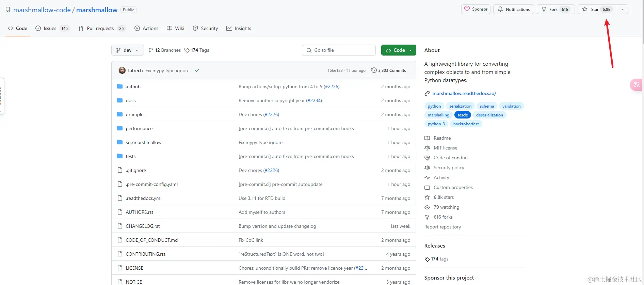Open the dev branch selector
The image size is (644, 285).
[x=127, y=50]
